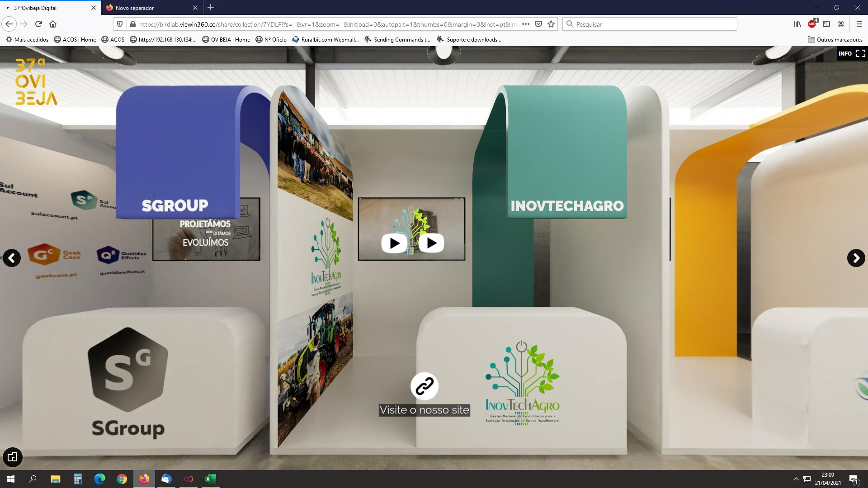Open page actions three-dot menu
Image resolution: width=868 pixels, height=488 pixels.
(x=525, y=24)
